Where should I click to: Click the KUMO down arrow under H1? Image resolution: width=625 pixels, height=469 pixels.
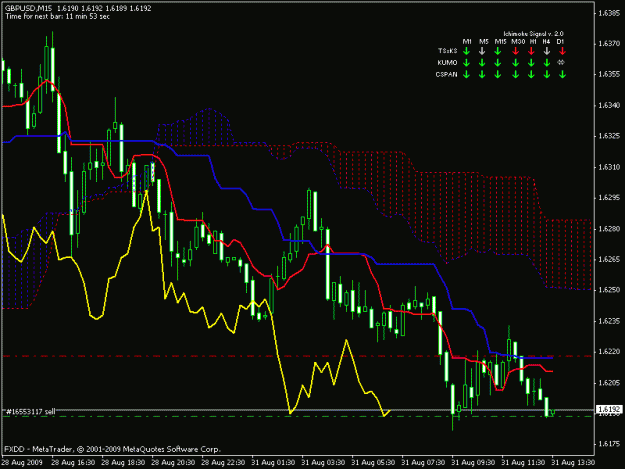pos(531,63)
